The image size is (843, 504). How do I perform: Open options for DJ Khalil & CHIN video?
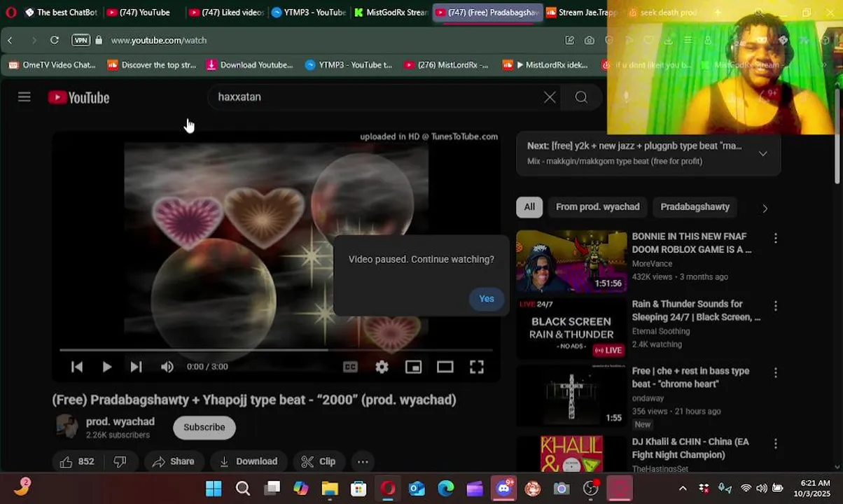pos(775,444)
